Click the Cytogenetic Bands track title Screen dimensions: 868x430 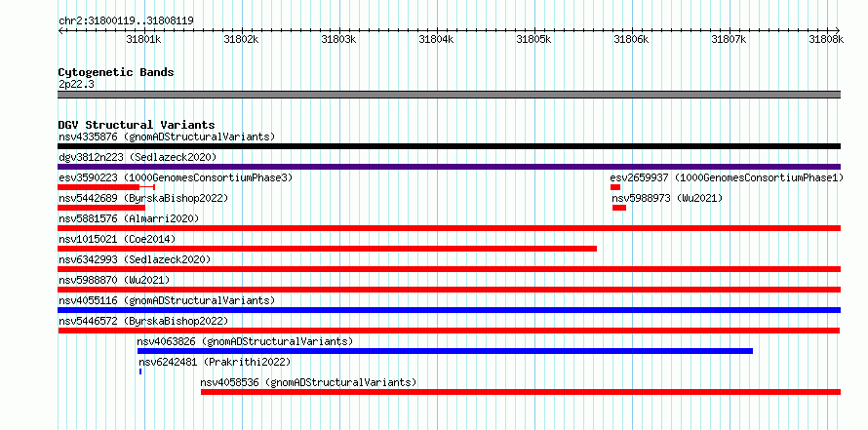(x=116, y=72)
